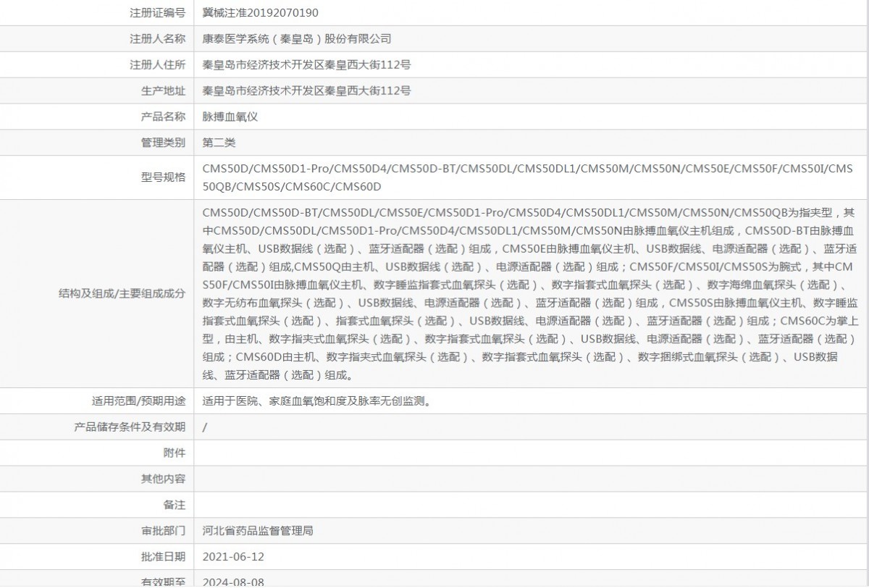The height and width of the screenshot is (588, 869).
Task: Click the 其他内容 row label
Action: click(163, 479)
